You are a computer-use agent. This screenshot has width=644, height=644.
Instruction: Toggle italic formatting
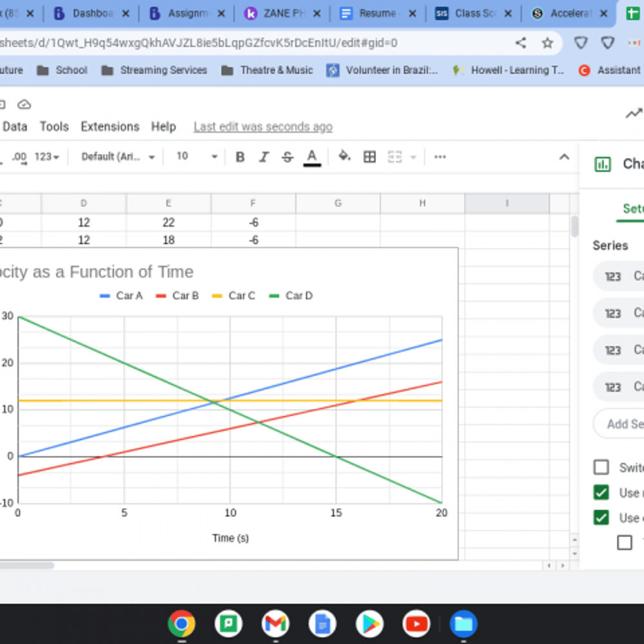coord(263,157)
